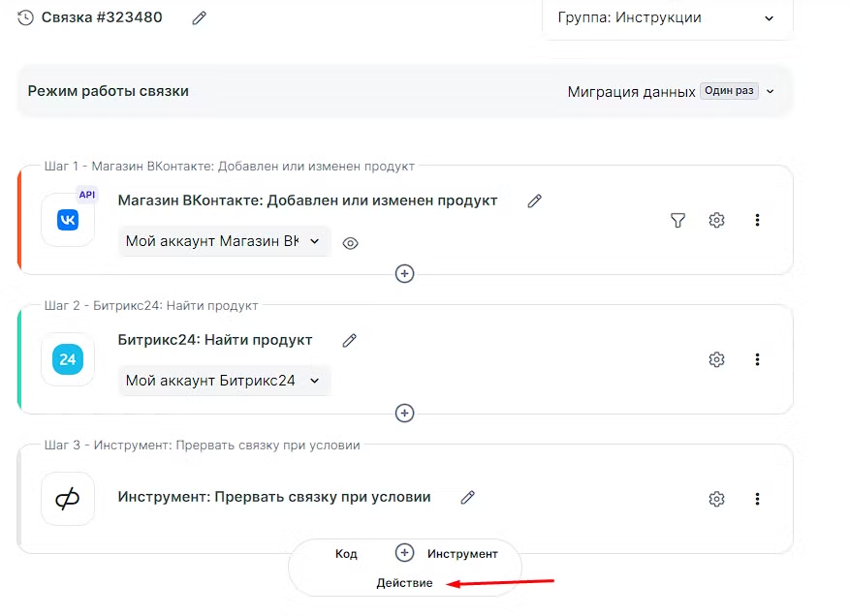Open the filter icon in step 1

(x=678, y=221)
